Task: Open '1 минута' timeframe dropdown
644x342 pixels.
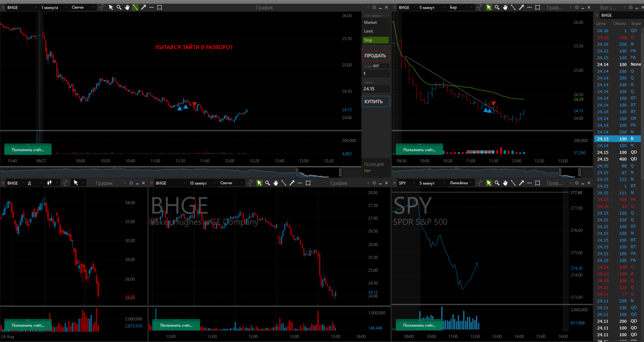Action: pos(54,7)
